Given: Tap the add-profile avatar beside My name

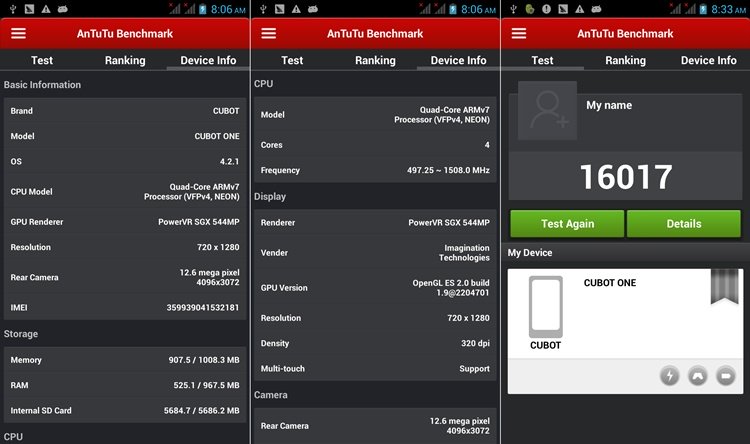Looking at the screenshot, I should 547,111.
